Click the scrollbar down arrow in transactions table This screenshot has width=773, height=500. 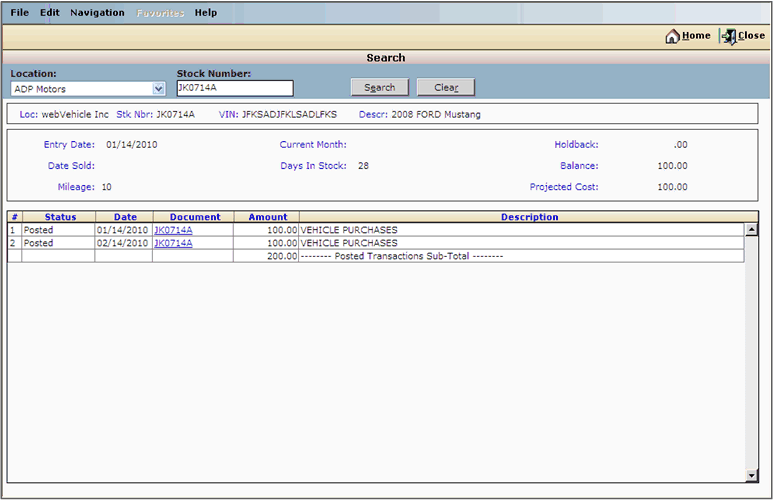(751, 475)
